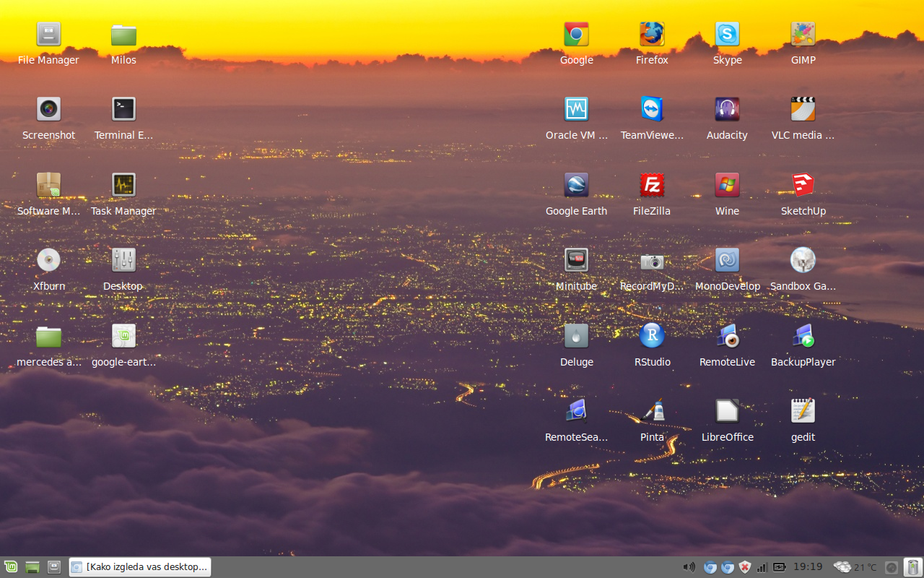
Task: Launch the Xfburn disc burner
Action: (x=48, y=260)
